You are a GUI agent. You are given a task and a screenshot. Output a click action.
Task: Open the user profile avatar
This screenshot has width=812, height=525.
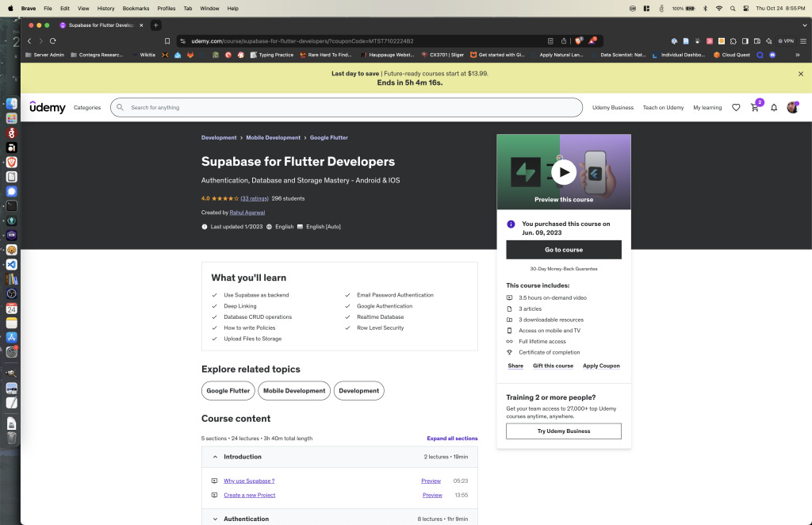(792, 107)
